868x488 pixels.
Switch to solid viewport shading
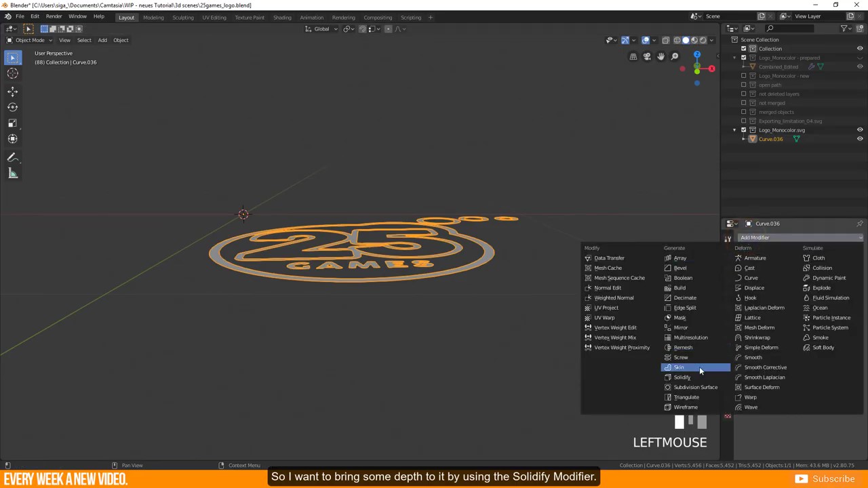click(686, 40)
